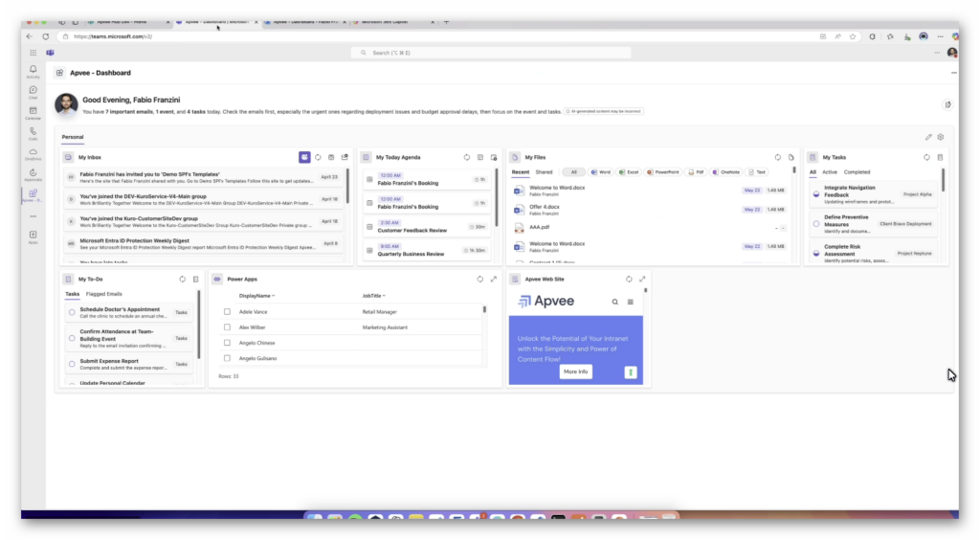Bookmark page with star icon
This screenshot has width=980, height=540.
pos(853,37)
